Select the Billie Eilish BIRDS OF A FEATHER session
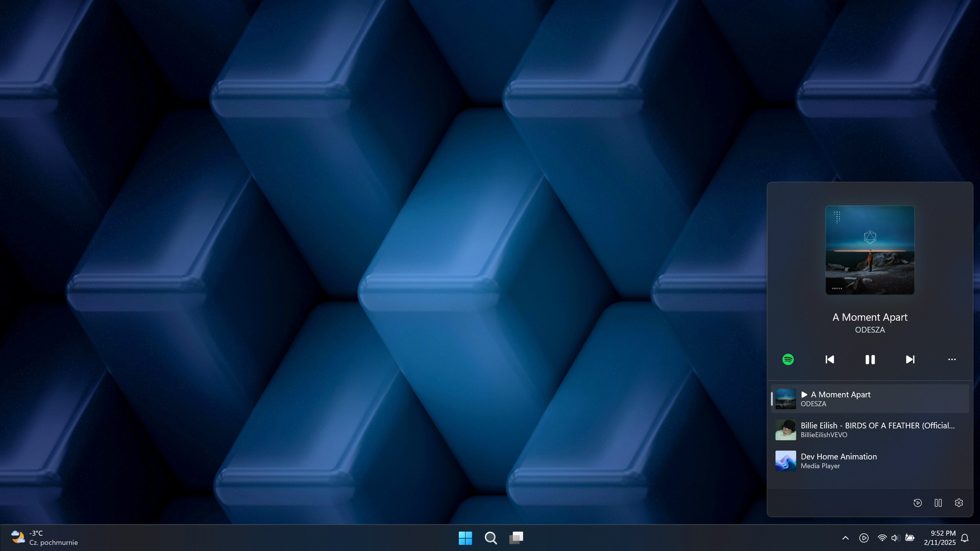This screenshot has height=551, width=980. point(869,430)
